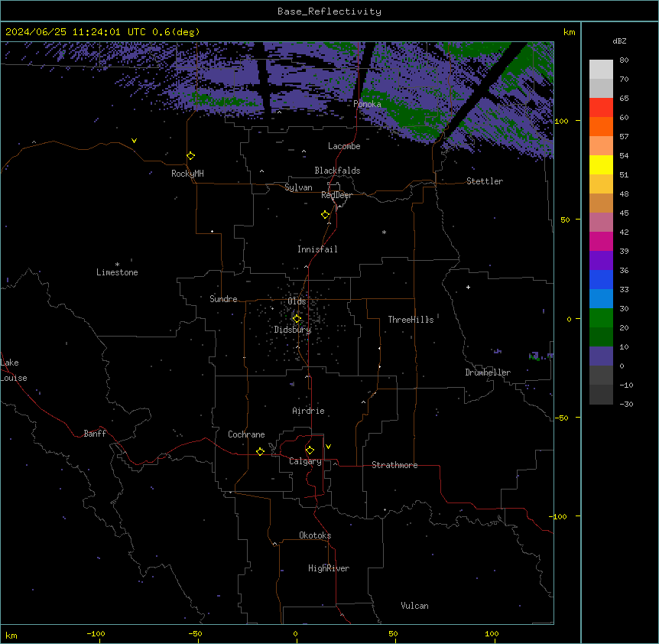Click the Lacombe city label
659x644 pixels.
[x=344, y=146]
